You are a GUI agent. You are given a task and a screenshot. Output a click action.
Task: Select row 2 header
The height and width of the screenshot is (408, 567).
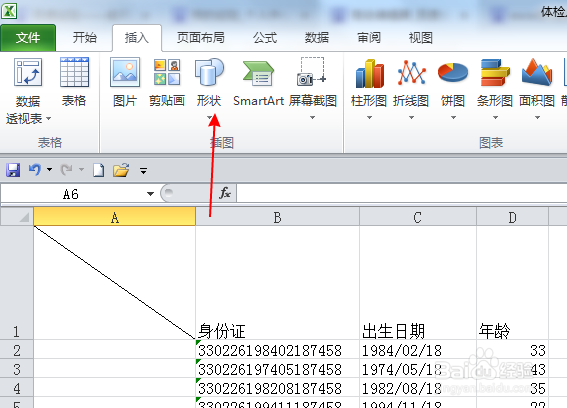(17, 349)
